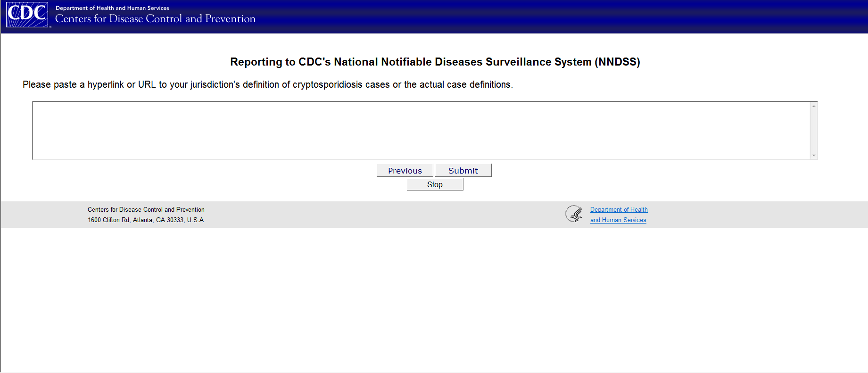Click the textarea scroll down arrow
The height and width of the screenshot is (373, 868).
tap(814, 156)
